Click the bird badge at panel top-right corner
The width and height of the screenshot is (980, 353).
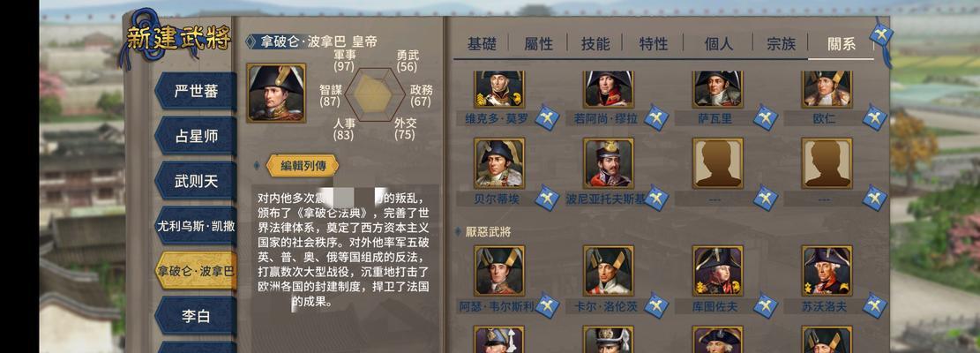881,34
